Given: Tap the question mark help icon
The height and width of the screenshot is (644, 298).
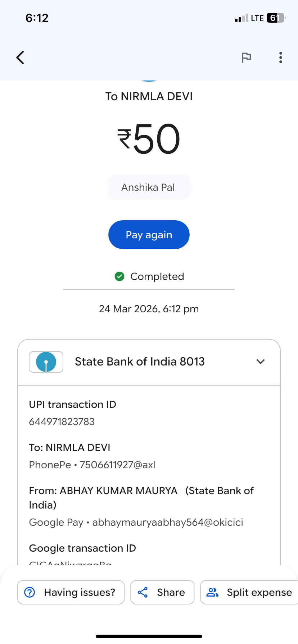Looking at the screenshot, I should [30, 592].
